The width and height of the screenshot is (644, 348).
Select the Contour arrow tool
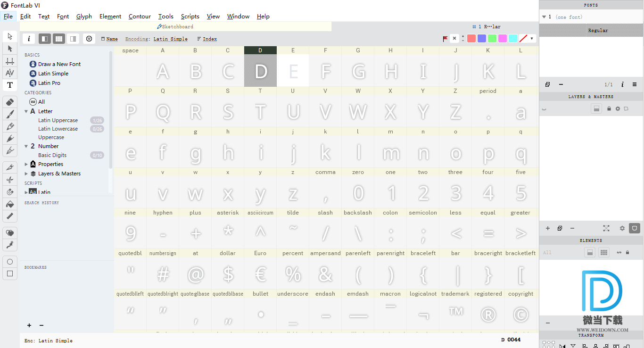[10, 37]
